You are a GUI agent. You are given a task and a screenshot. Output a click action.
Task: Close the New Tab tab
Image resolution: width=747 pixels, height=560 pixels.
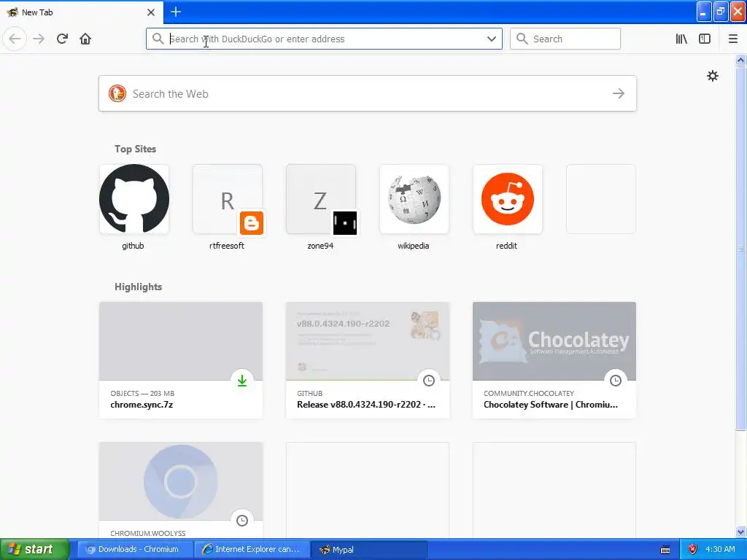(x=150, y=12)
